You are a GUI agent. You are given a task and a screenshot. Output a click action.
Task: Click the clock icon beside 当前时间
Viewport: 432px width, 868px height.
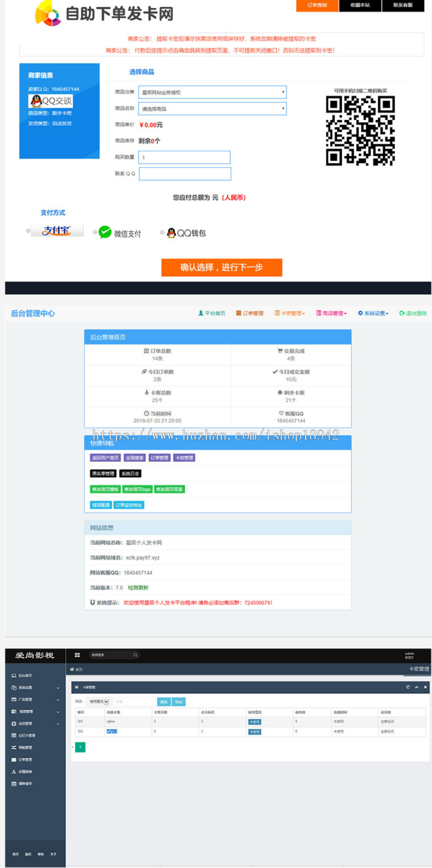pyautogui.click(x=146, y=413)
